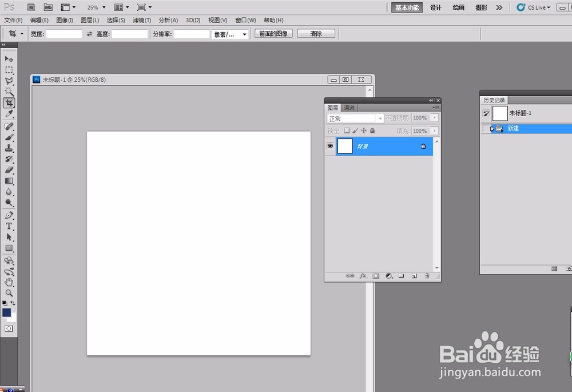Select the Rectangle shape tool
572x392 pixels.
pos(9,248)
